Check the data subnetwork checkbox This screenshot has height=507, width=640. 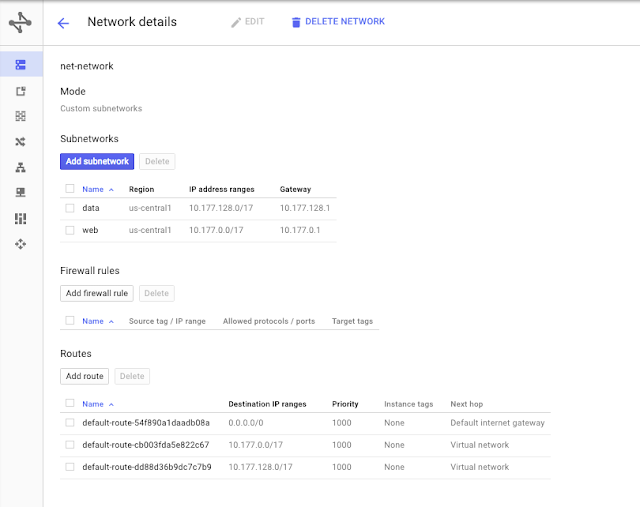pos(70,208)
